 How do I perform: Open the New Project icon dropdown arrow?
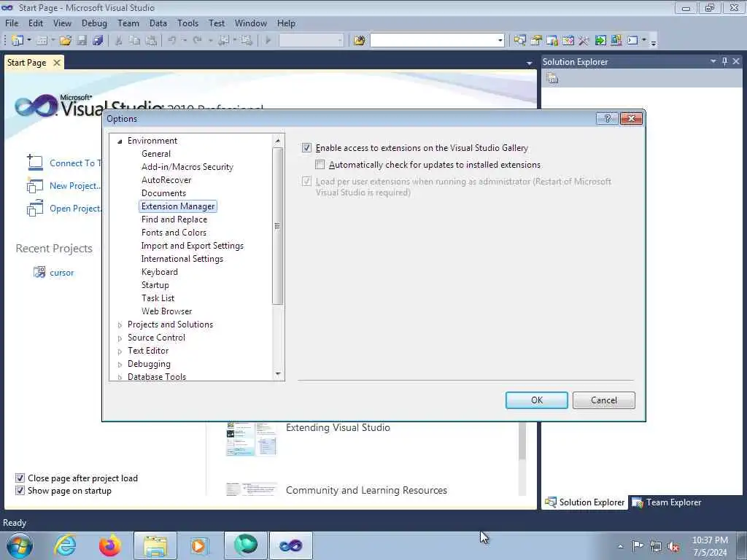click(29, 41)
